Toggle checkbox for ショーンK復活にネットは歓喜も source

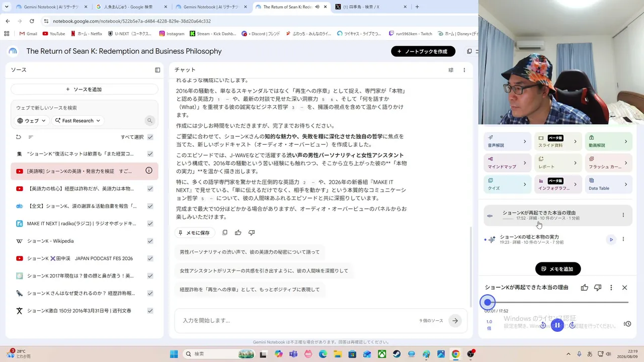coord(150,154)
